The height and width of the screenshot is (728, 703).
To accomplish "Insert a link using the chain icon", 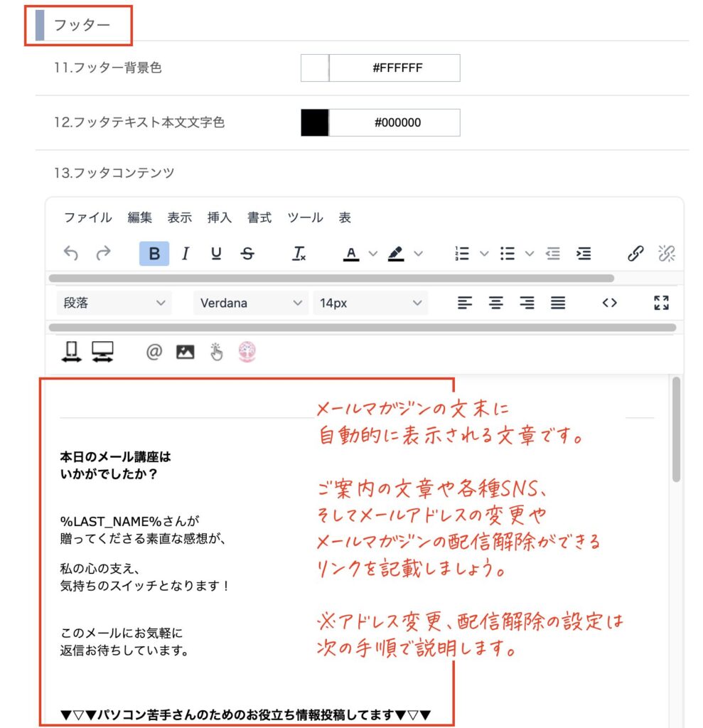I will [x=635, y=254].
